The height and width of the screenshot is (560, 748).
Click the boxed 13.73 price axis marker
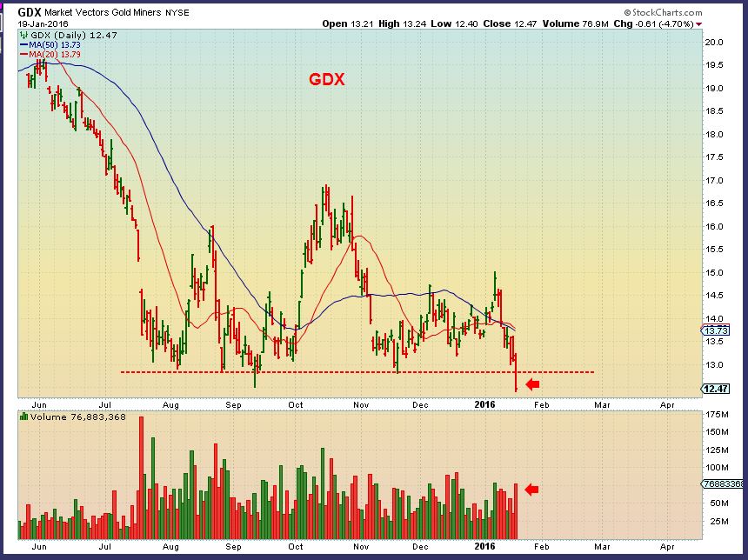point(716,330)
